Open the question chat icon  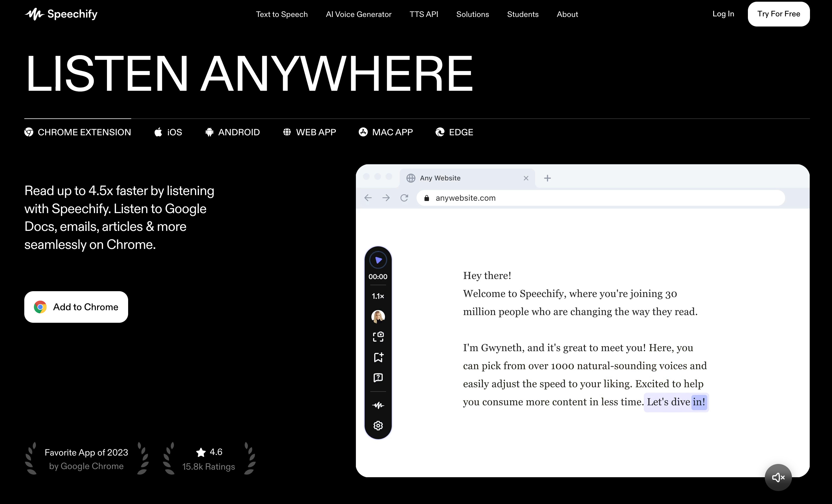click(378, 377)
